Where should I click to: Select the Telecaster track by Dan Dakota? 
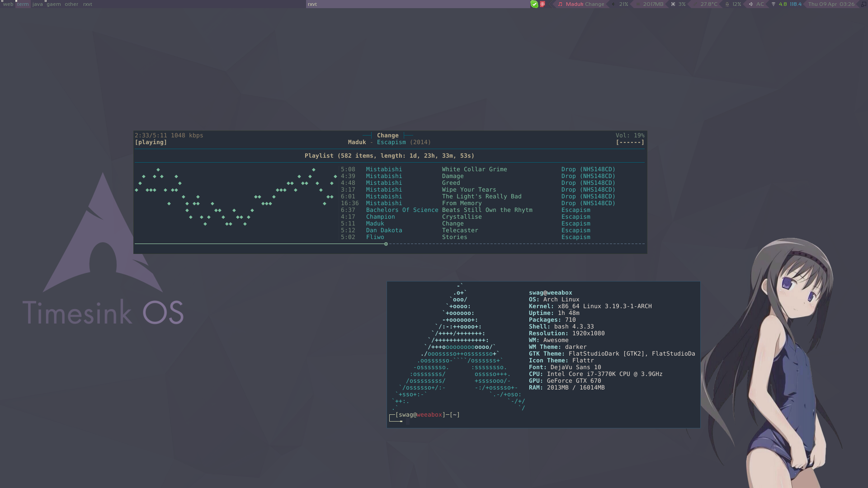(460, 230)
